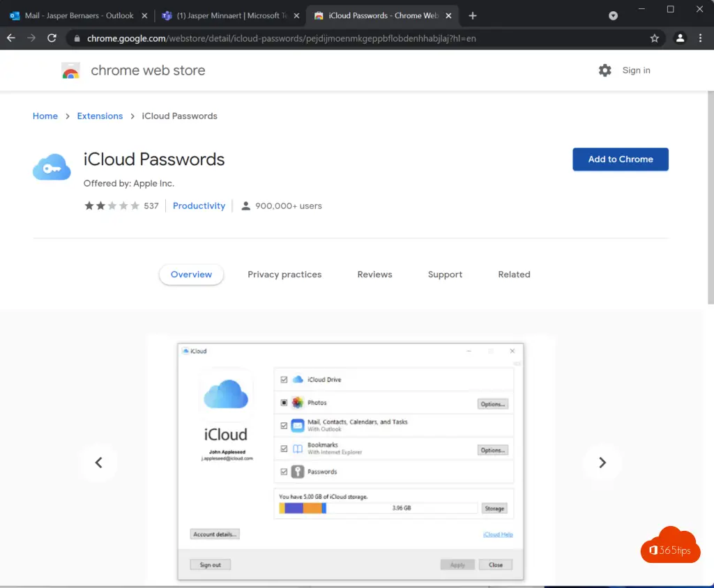The image size is (714, 588).
Task: Toggle the iCloud Drive checkbox
Action: (284, 380)
